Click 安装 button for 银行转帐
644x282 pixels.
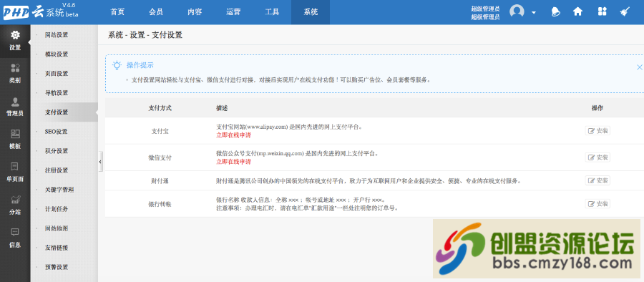pyautogui.click(x=597, y=203)
